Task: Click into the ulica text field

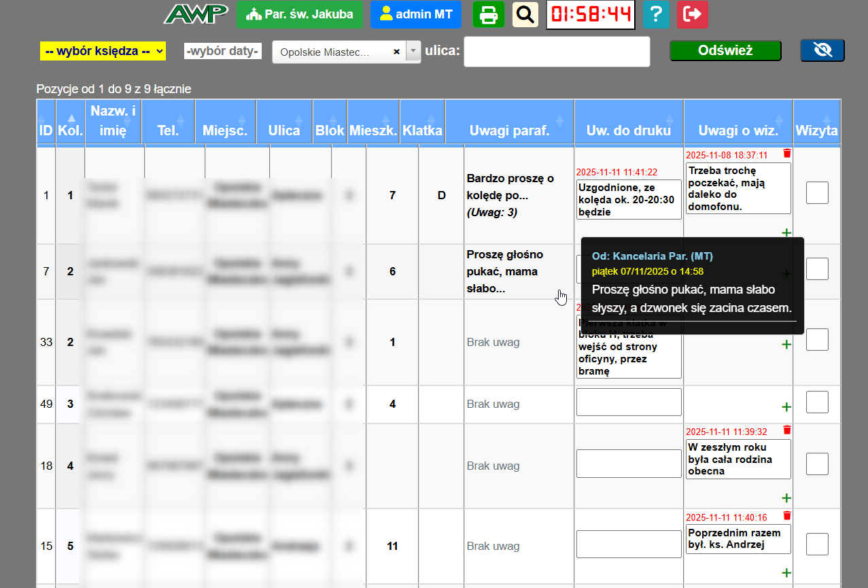Action: pos(556,52)
